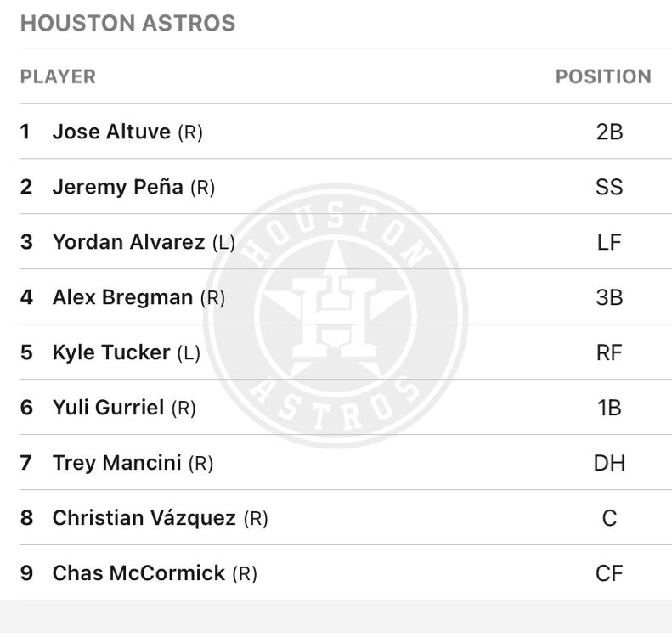Screen dimensions: 672x637
Task: Sort by the PLAYER column header
Action: [58, 76]
